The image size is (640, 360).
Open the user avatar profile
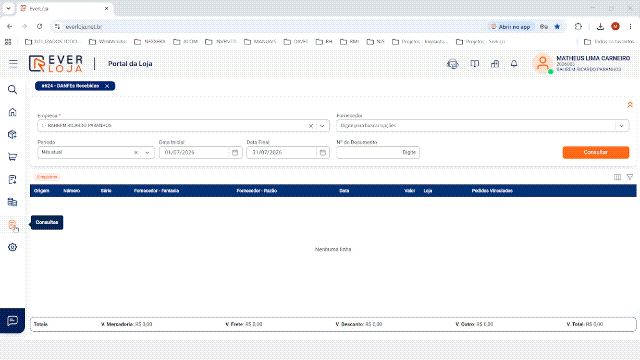542,63
